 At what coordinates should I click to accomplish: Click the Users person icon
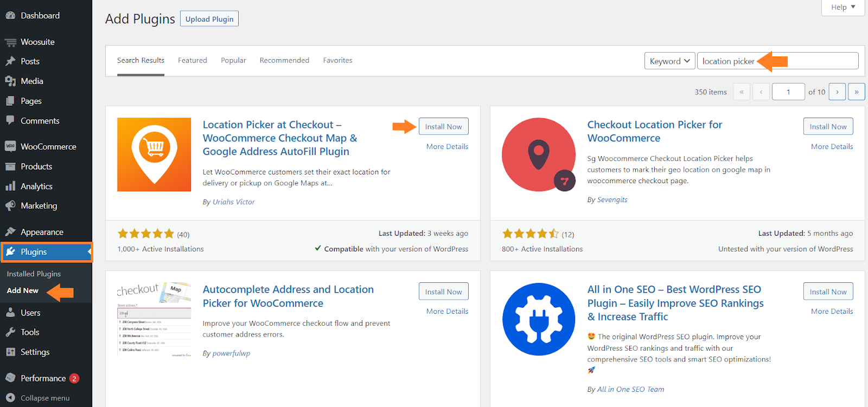tap(10, 313)
